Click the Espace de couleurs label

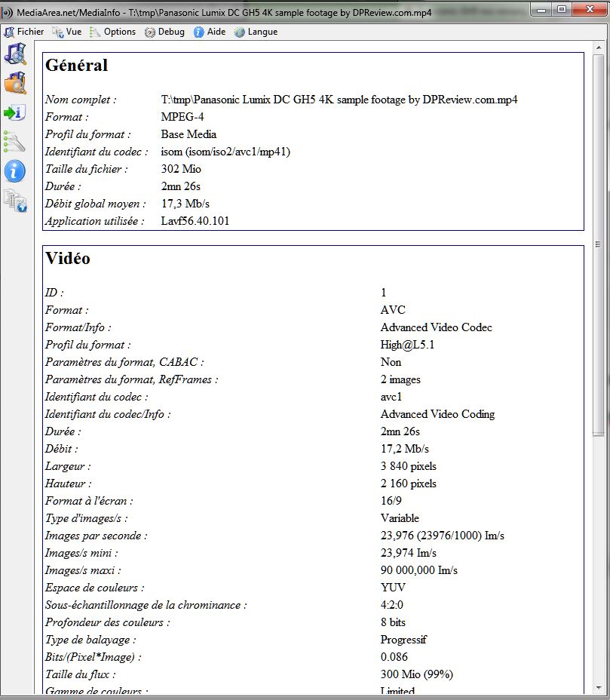pyautogui.click(x=94, y=588)
